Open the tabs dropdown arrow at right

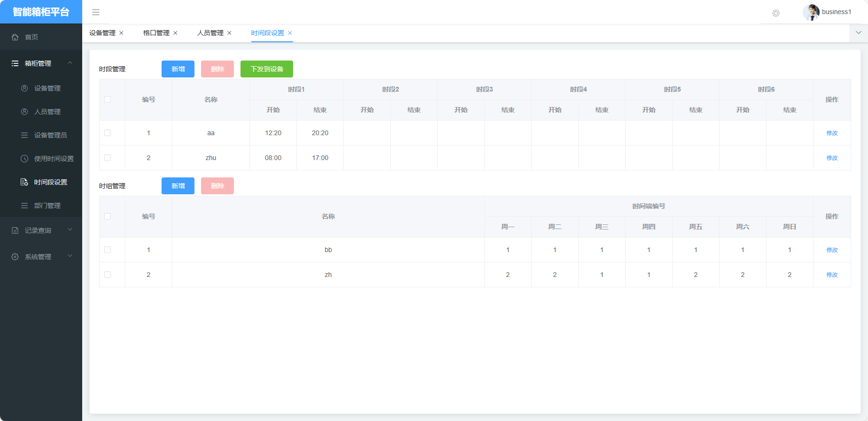click(x=858, y=33)
